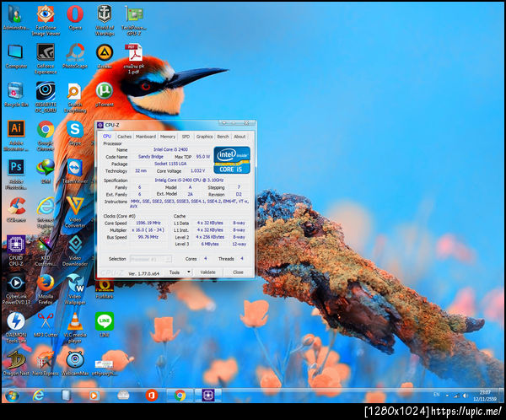Open GeForce Experience shortcut
The height and width of the screenshot is (420, 506).
tap(46, 59)
